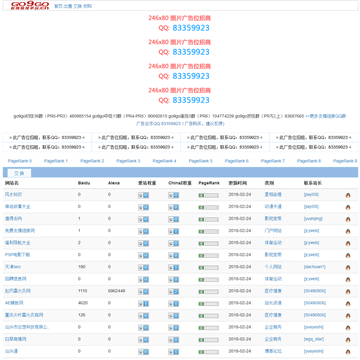Open the AE模板网 site link

(x=14, y=303)
